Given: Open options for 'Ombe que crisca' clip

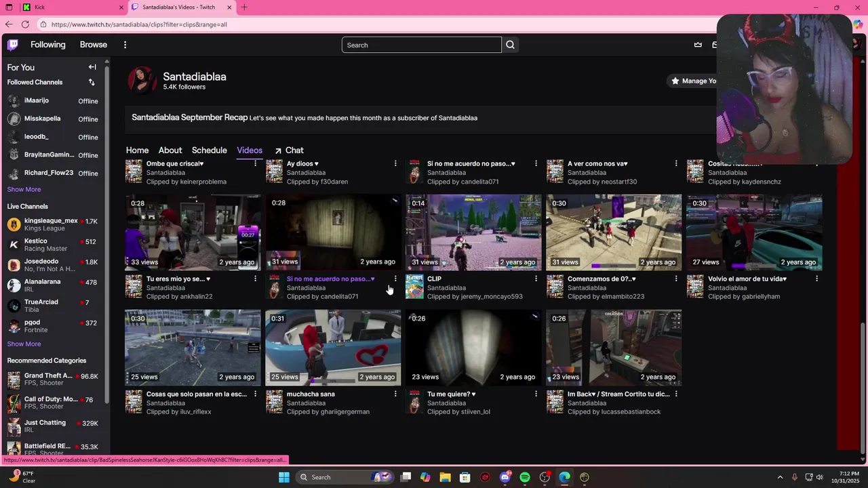Looking at the screenshot, I should click(x=255, y=163).
